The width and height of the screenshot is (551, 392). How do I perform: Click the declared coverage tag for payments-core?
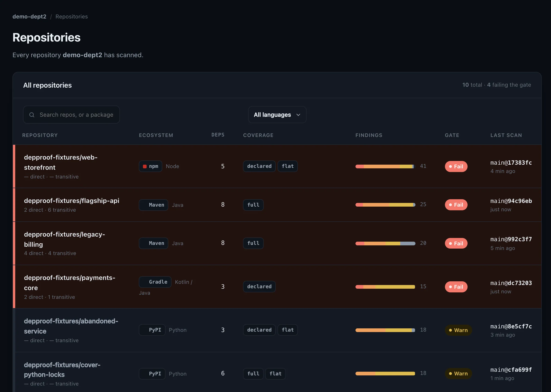tap(259, 287)
